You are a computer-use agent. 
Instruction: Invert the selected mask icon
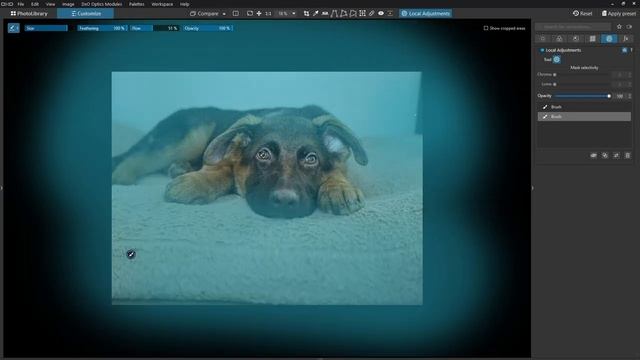point(616,156)
